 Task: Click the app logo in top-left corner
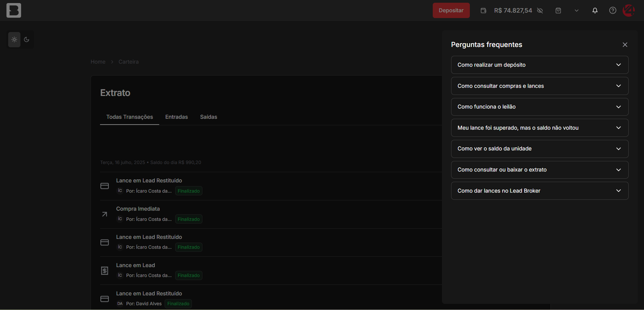pyautogui.click(x=14, y=11)
